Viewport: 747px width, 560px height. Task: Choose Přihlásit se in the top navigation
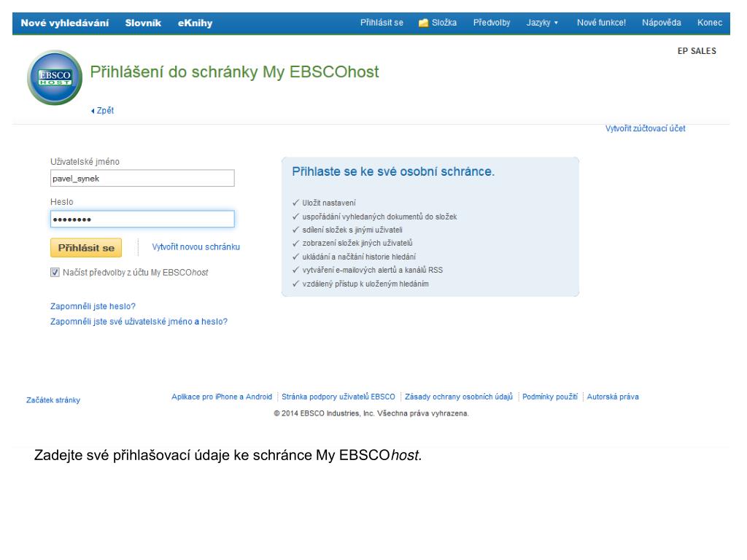pyautogui.click(x=382, y=23)
